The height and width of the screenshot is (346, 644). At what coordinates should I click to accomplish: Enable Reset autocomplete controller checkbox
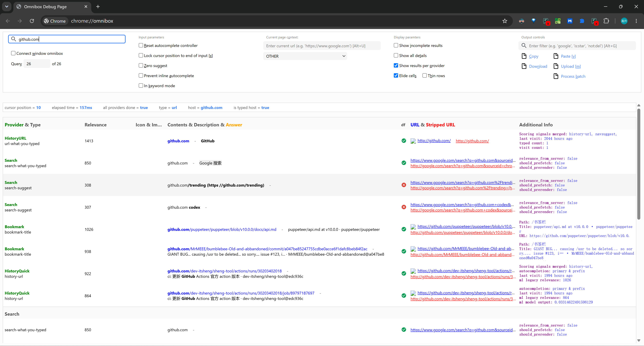[141, 45]
